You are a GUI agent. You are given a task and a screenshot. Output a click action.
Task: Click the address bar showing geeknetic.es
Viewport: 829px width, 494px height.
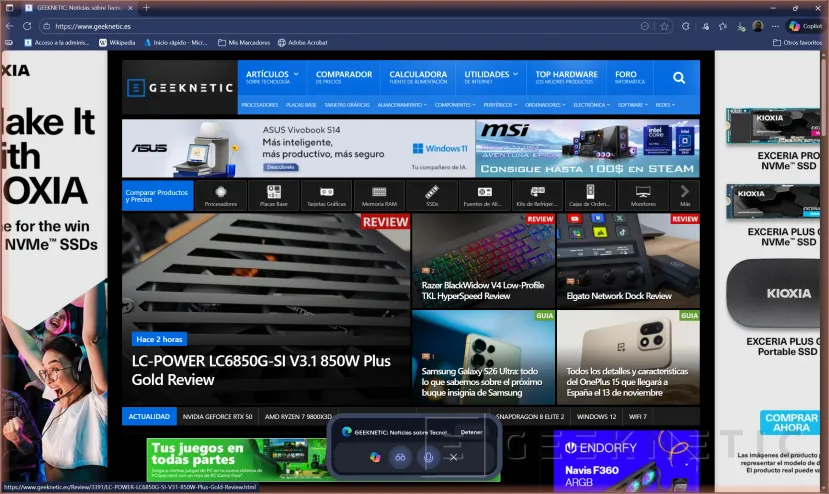338,26
